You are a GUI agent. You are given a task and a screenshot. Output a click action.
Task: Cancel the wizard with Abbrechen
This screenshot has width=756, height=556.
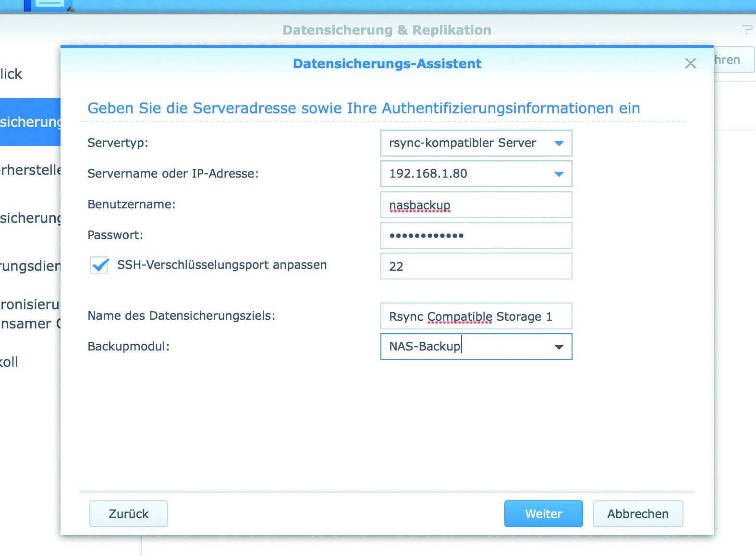638,514
